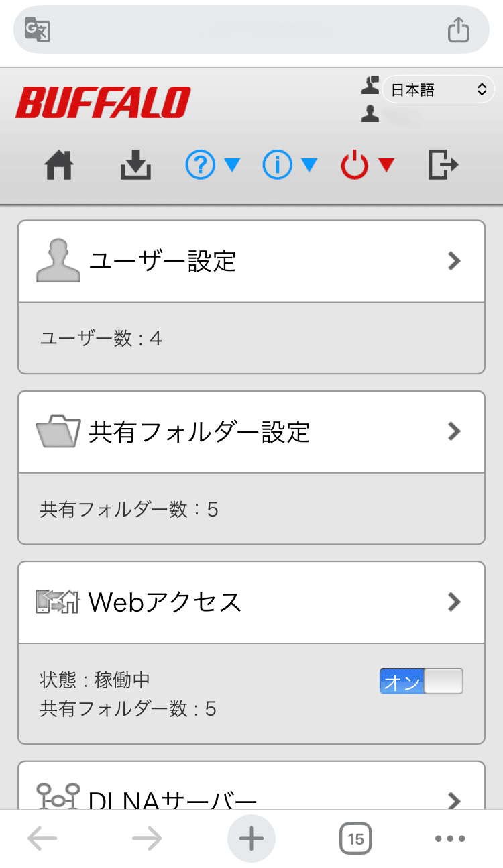Expand the 共有フォルダー設定 chevron arrow
The height and width of the screenshot is (868, 503).
pyautogui.click(x=455, y=431)
